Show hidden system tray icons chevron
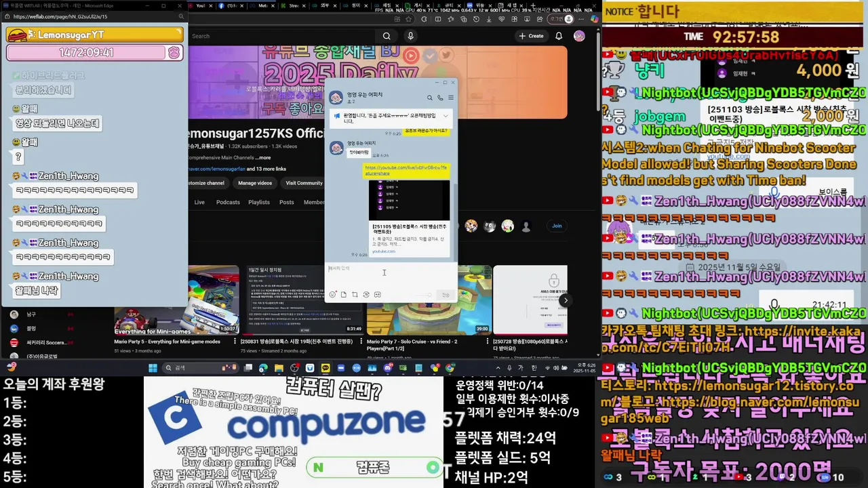This screenshot has width=868, height=488. 498,368
